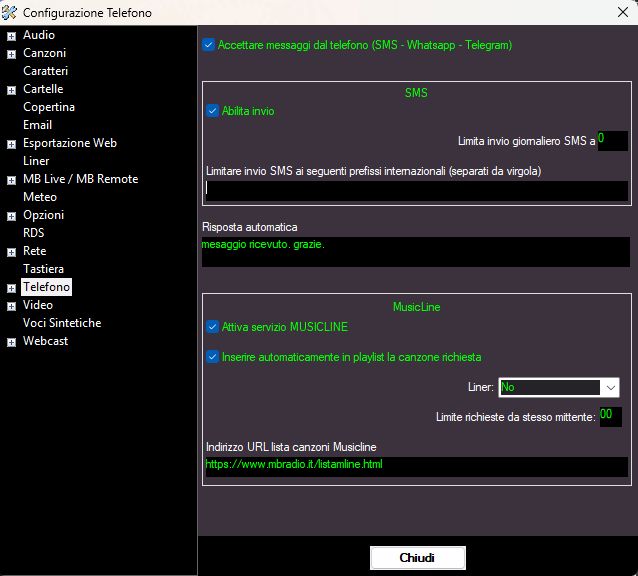Expand the Opzioni settings branch
The height and width of the screenshot is (576, 638).
click(x=11, y=215)
